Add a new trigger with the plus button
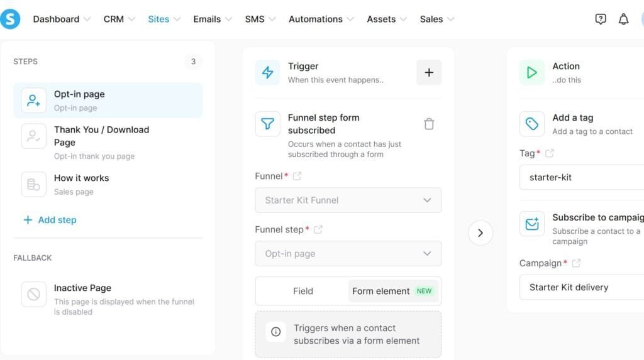This screenshot has height=360, width=644. pos(429,72)
